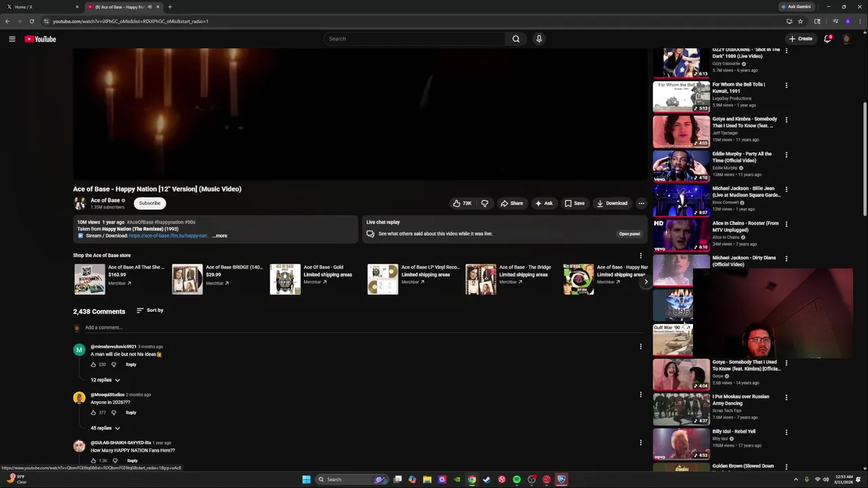Dislike the 'Anyone in 2026???' comment
This screenshot has height=488, width=868.
pos(115,413)
